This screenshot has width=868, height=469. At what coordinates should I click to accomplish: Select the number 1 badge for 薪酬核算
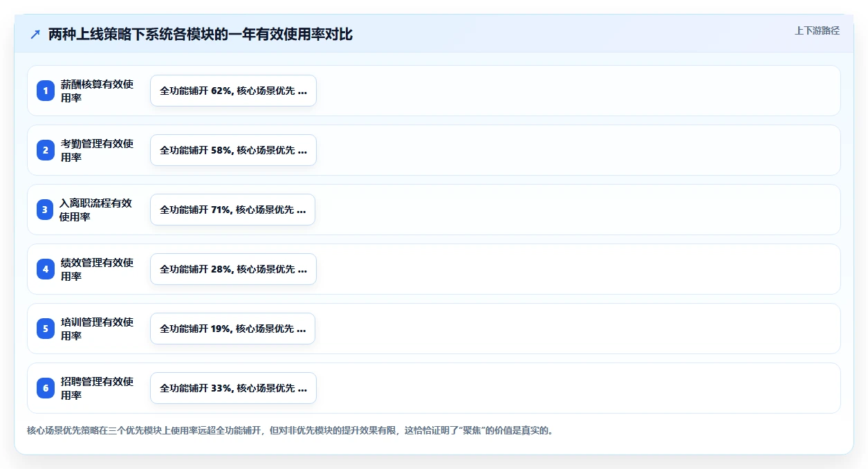coord(46,91)
